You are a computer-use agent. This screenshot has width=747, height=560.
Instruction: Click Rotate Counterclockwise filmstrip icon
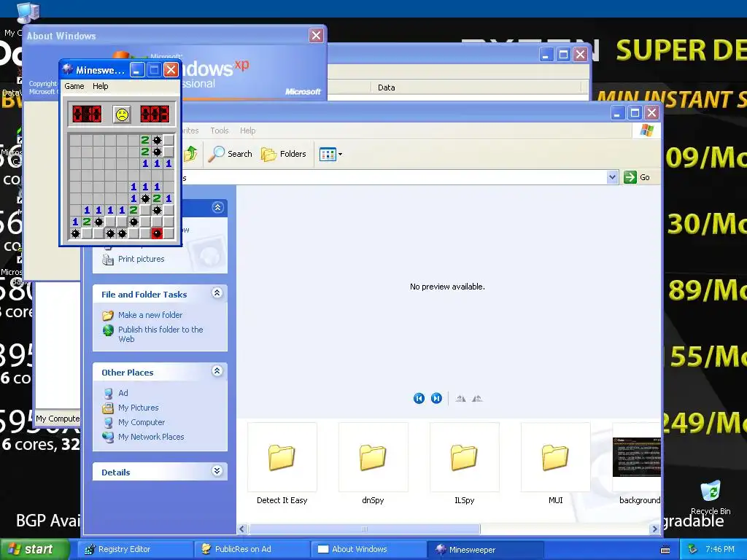(477, 399)
